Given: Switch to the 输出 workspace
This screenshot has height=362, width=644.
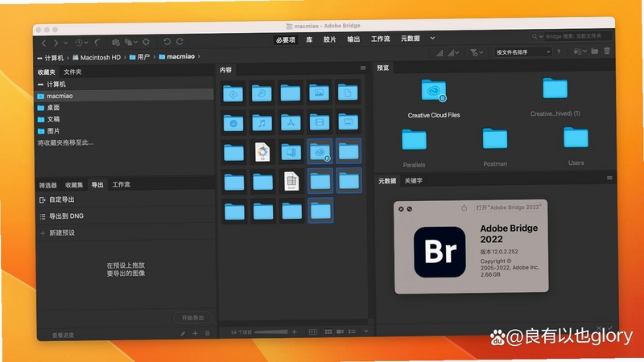Looking at the screenshot, I should pyautogui.click(x=353, y=39).
